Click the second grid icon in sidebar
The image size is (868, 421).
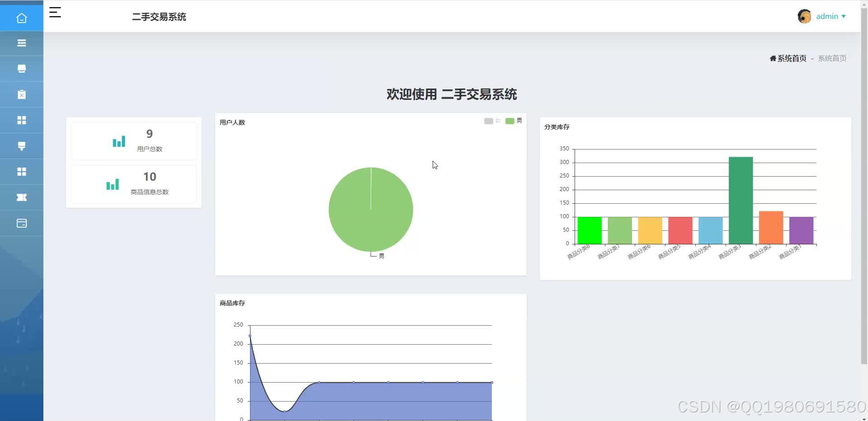(21, 171)
